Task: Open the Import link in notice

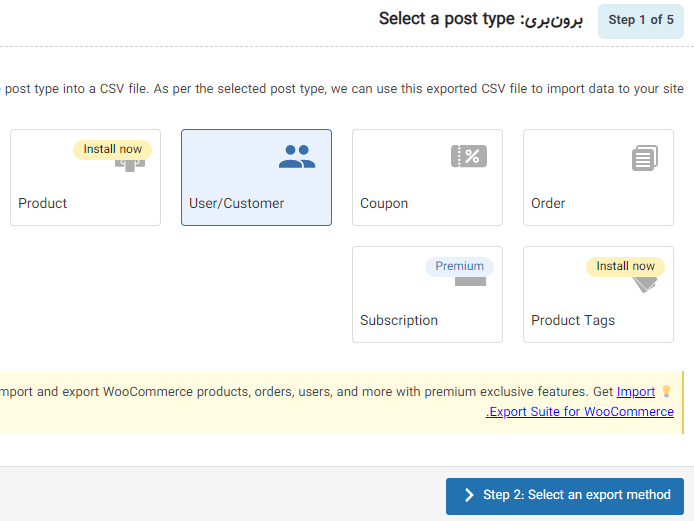Action: click(x=636, y=392)
